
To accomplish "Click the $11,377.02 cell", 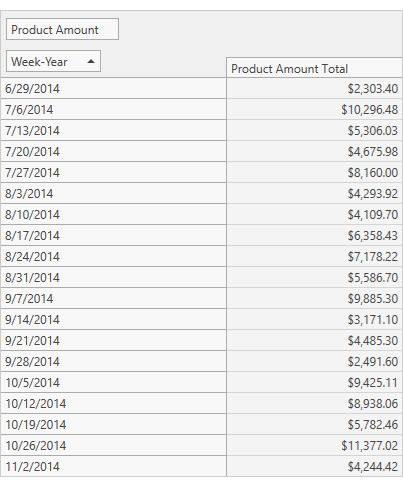I will pyautogui.click(x=314, y=445).
